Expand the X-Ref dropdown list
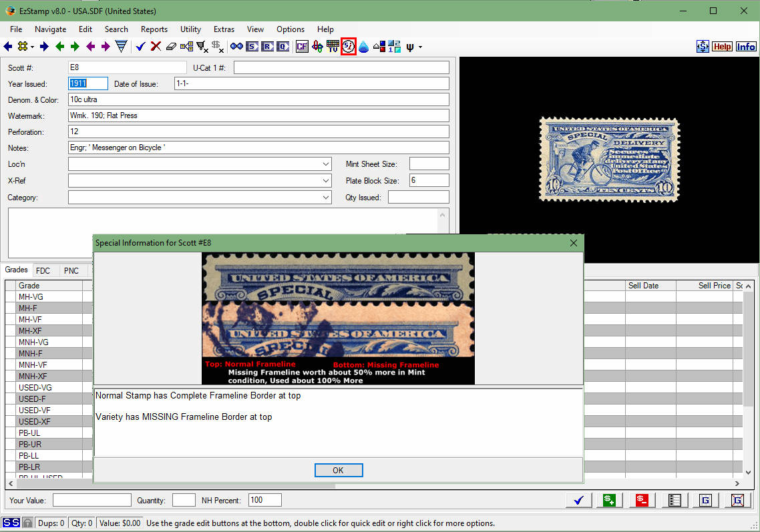Screen dimensions: 760x532 pos(326,180)
